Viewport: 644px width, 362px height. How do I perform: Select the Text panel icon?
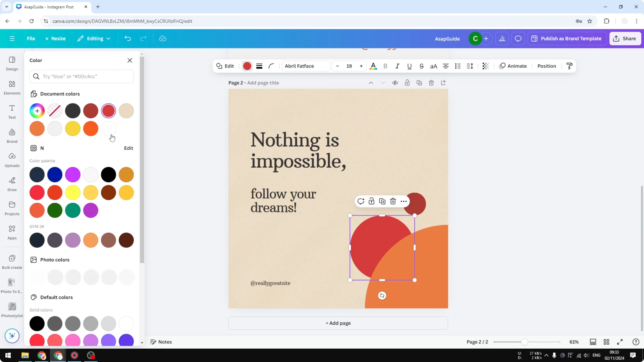pos(12,111)
